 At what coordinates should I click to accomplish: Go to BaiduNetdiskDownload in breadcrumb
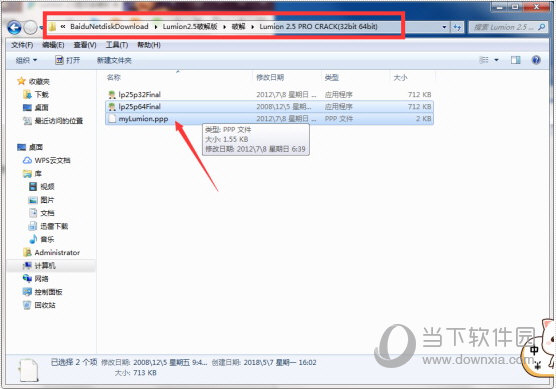click(x=109, y=27)
